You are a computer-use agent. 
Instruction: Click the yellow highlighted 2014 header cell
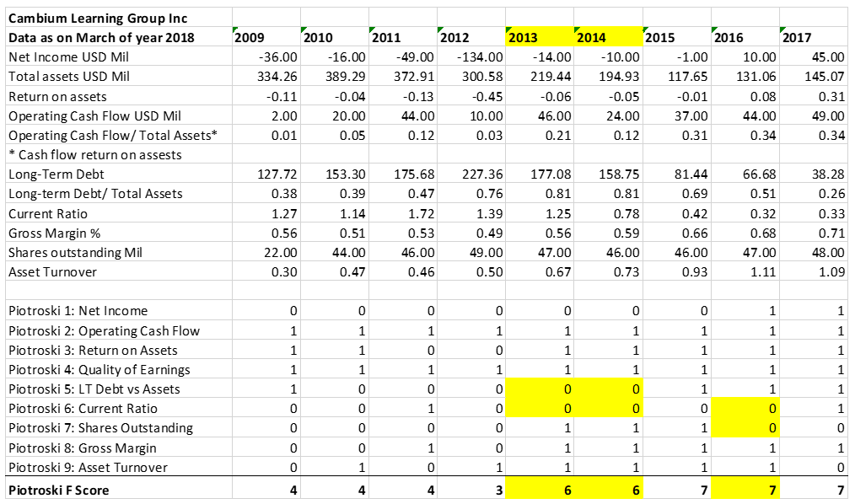click(x=608, y=36)
